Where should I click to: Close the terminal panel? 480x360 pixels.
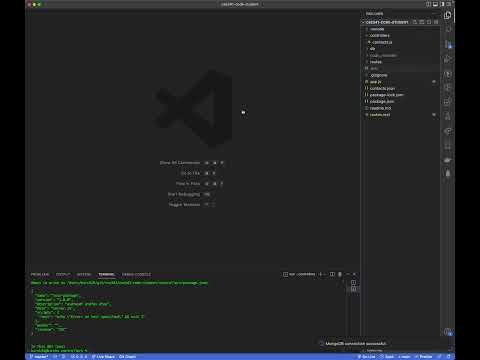point(354,274)
